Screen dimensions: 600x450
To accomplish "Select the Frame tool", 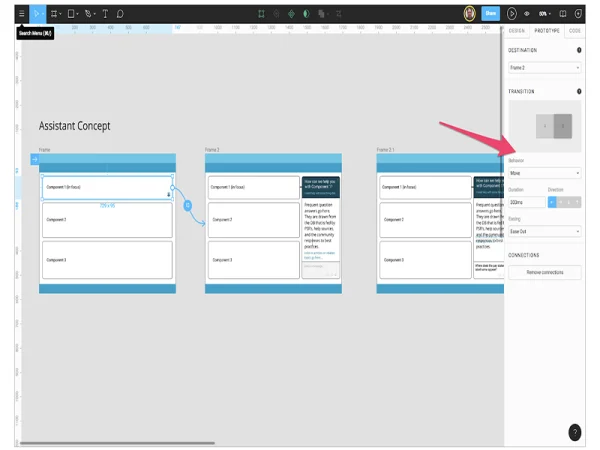I will [x=54, y=14].
